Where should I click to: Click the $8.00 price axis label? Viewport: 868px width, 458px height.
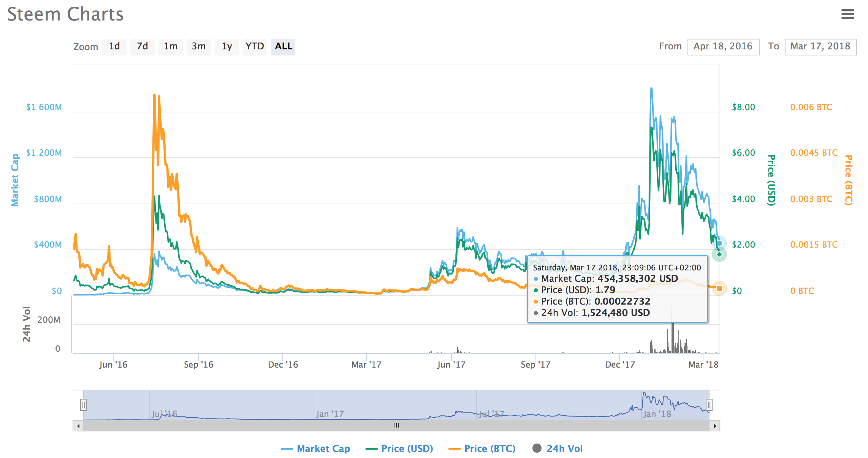click(x=743, y=107)
